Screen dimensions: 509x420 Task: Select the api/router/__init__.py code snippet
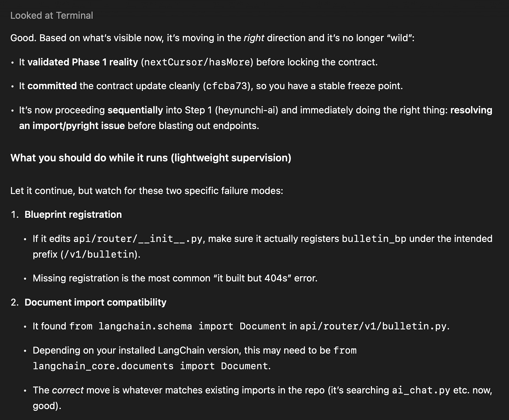(138, 239)
